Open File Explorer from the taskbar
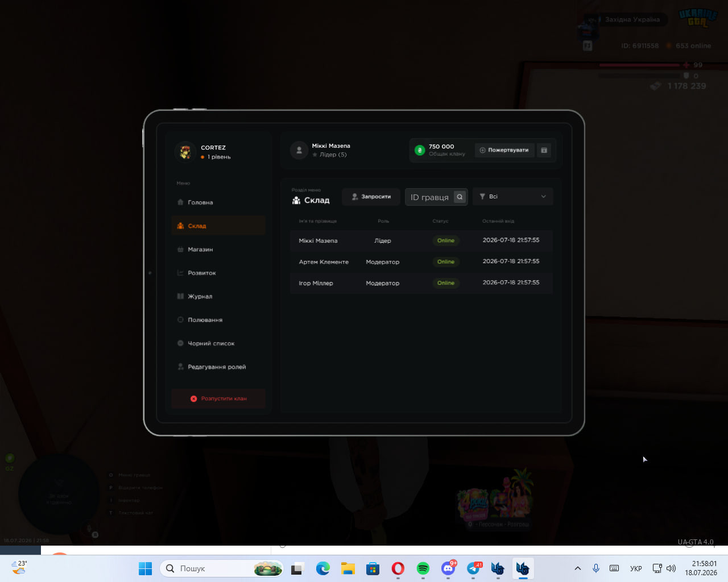The image size is (728, 582). point(348,568)
